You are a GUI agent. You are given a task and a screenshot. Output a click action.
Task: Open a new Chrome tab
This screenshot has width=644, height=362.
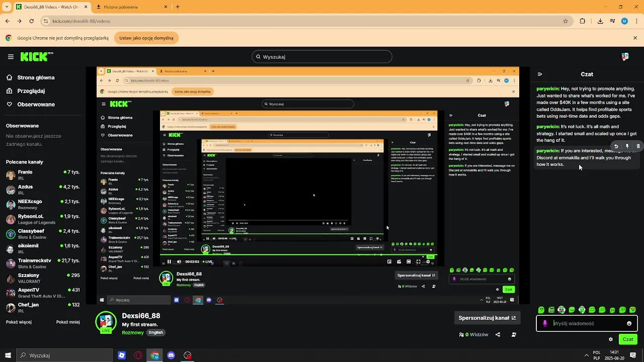178,7
